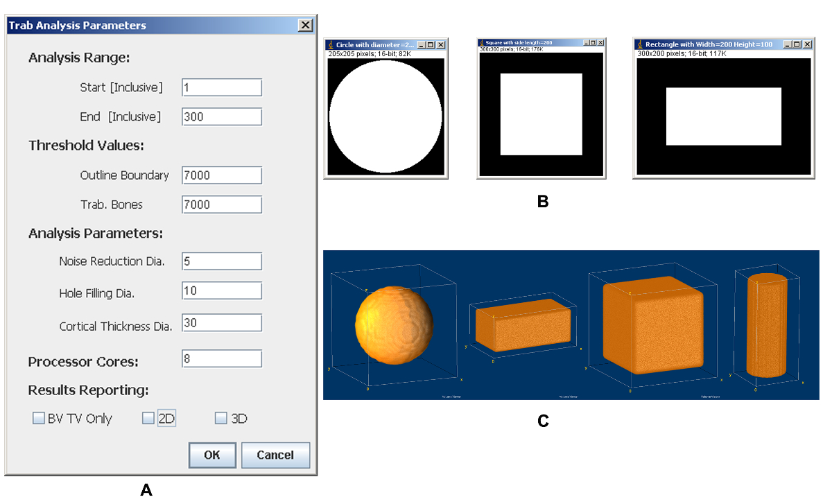The width and height of the screenshot is (832, 504).
Task: Click the Trab. Bones threshold field
Action: point(222,205)
